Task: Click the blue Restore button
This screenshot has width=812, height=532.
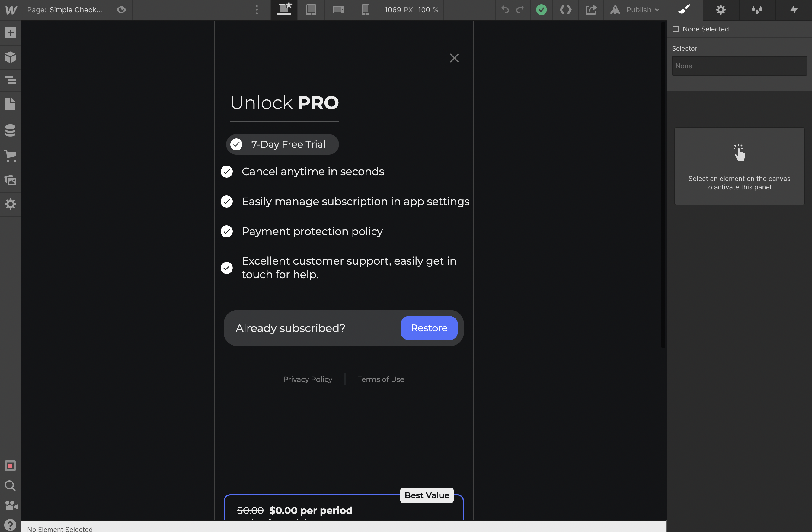Action: click(x=429, y=328)
